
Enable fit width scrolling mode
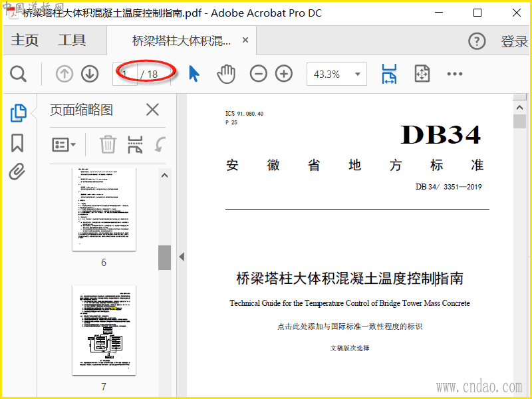[x=389, y=74]
